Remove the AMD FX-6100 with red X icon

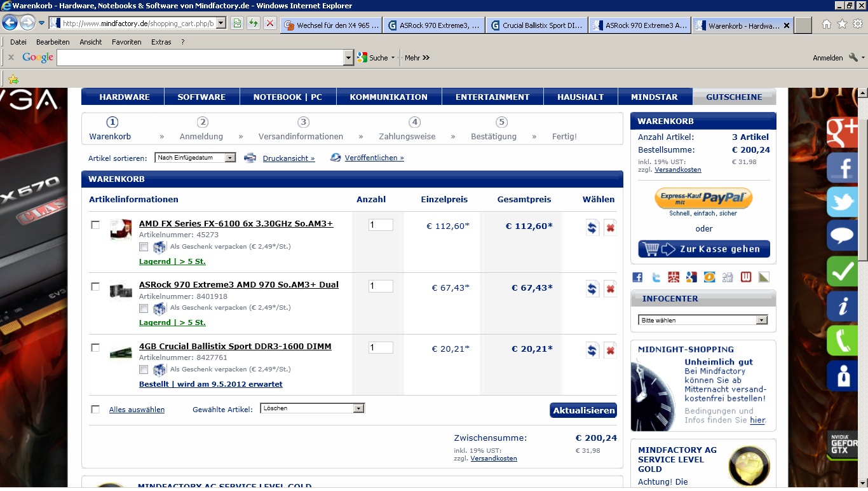[610, 227]
